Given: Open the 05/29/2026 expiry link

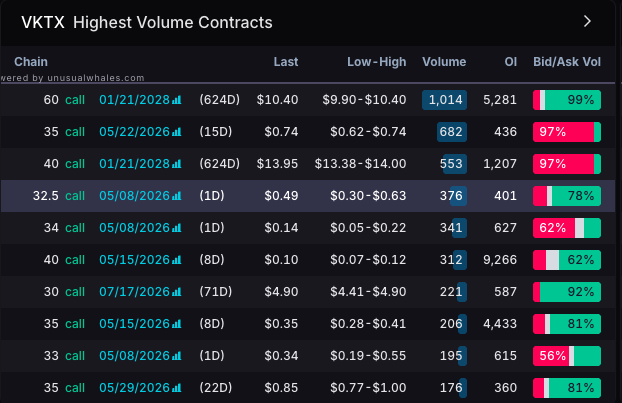Looking at the screenshot, I should (134, 388).
